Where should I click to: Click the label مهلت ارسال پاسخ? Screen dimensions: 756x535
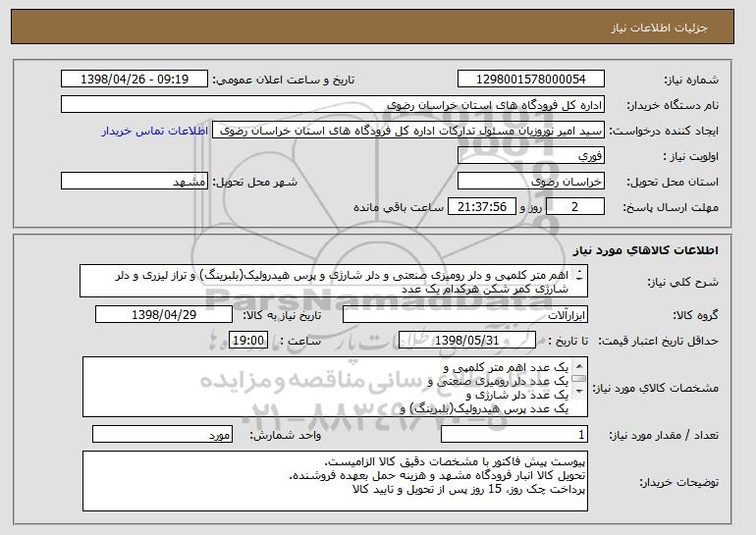click(671, 208)
